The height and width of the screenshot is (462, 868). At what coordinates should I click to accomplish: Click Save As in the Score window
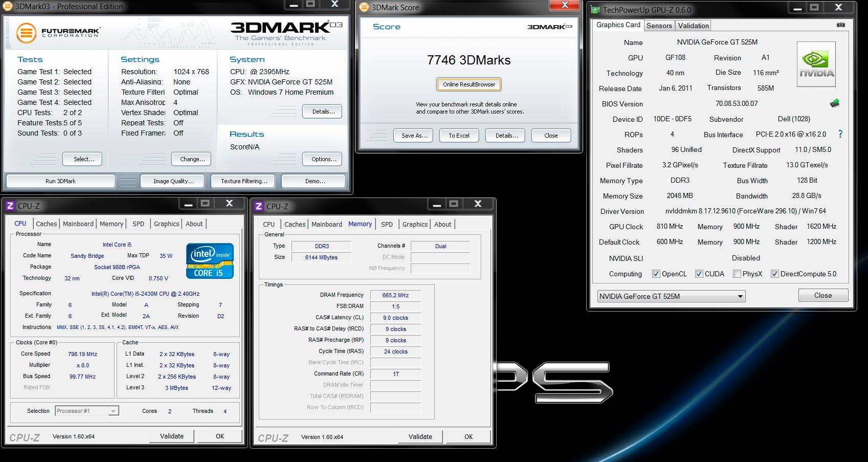pos(414,136)
